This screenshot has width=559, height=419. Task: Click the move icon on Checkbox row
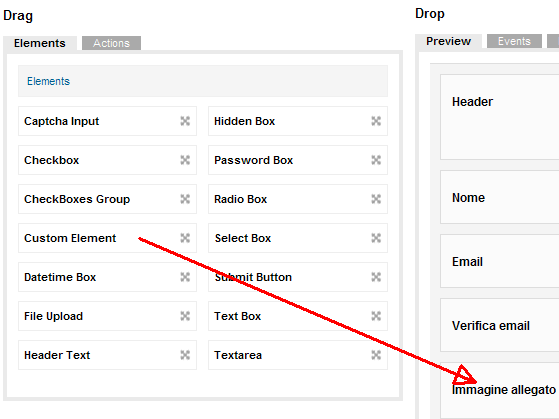click(185, 160)
